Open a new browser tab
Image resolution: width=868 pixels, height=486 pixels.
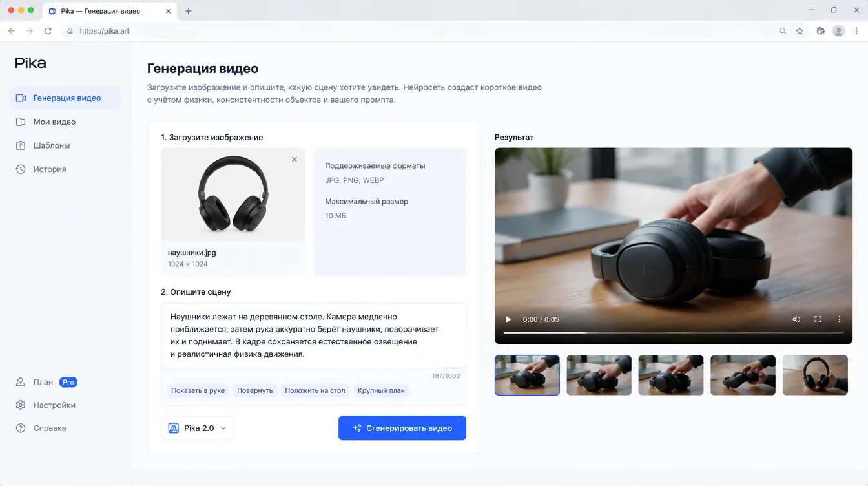189,11
